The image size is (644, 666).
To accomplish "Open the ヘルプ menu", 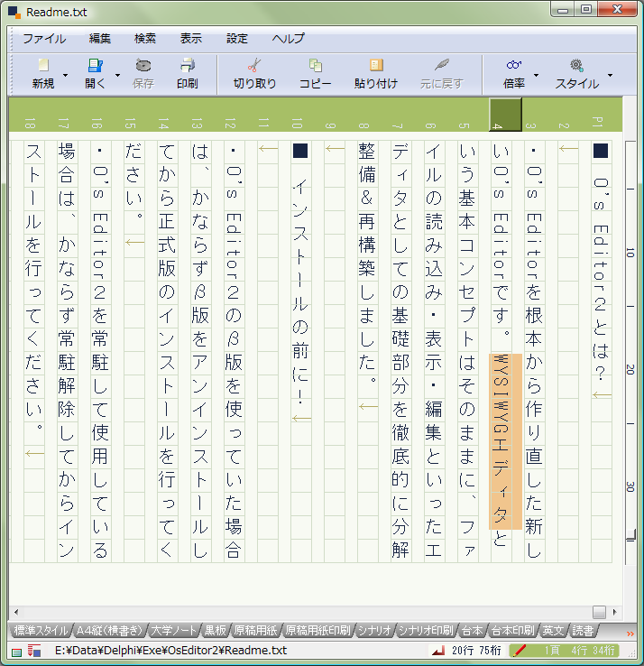I will pyautogui.click(x=289, y=39).
